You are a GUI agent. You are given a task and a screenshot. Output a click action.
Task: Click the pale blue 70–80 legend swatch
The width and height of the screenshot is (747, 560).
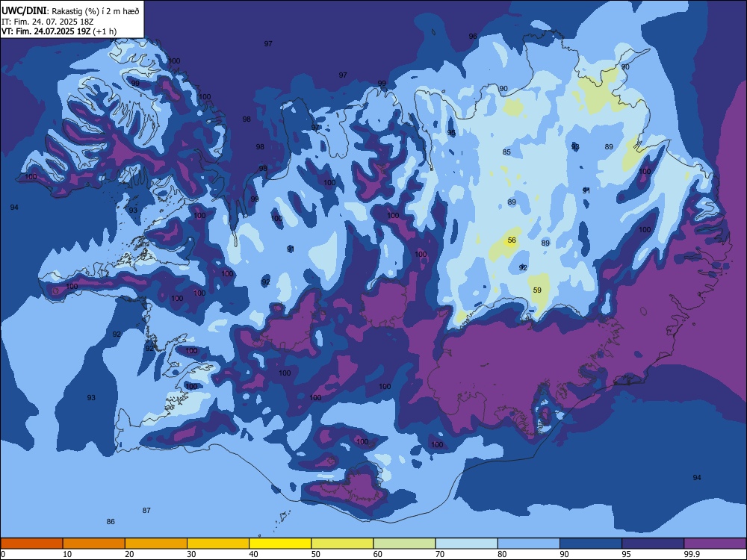pos(467,544)
